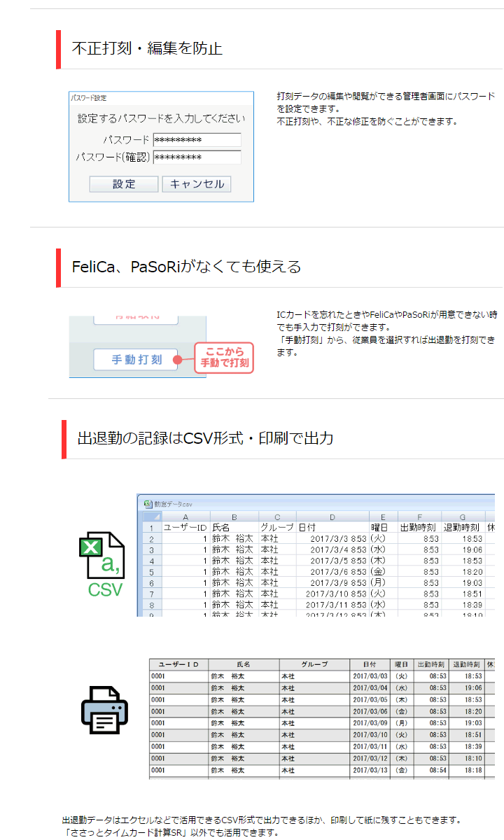Click the 19:06 cell in CSV spreadsheet
Image resolution: width=504 pixels, height=840 pixels.
463,549
